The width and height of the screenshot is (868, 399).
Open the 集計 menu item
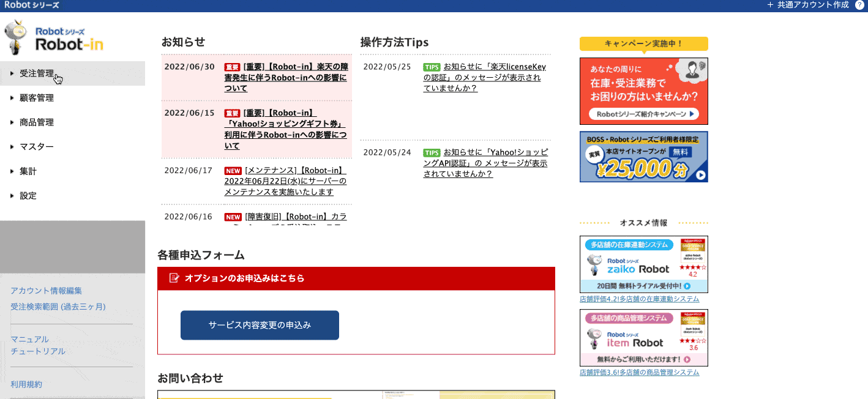coord(28,171)
